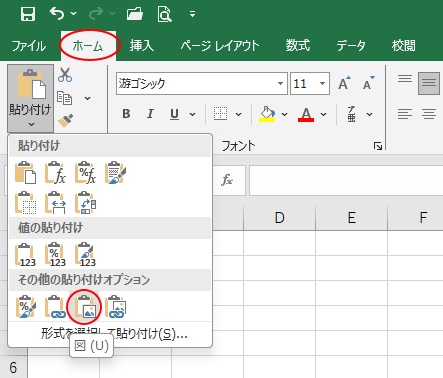Choose Paste Formulas and Number Formatting icon
This screenshot has height=378, width=443.
pos(85,173)
